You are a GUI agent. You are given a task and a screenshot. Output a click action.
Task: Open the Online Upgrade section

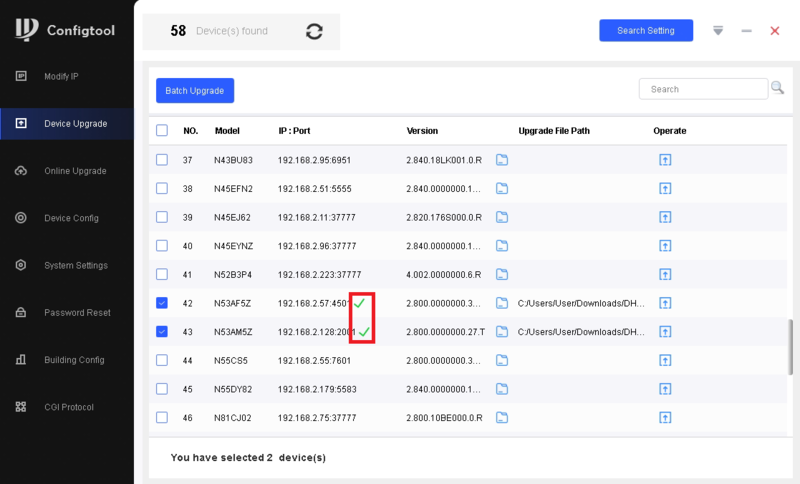75,171
